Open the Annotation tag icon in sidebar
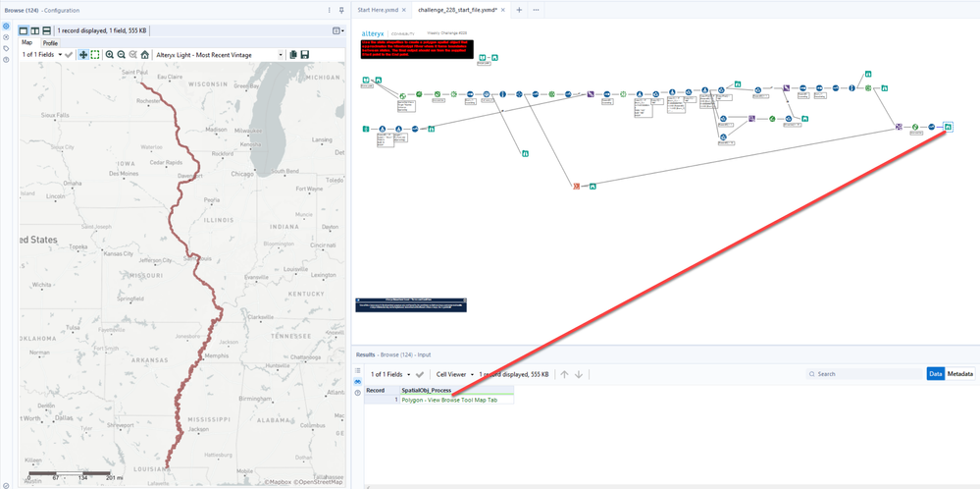Image resolution: width=980 pixels, height=489 pixels. [6, 48]
